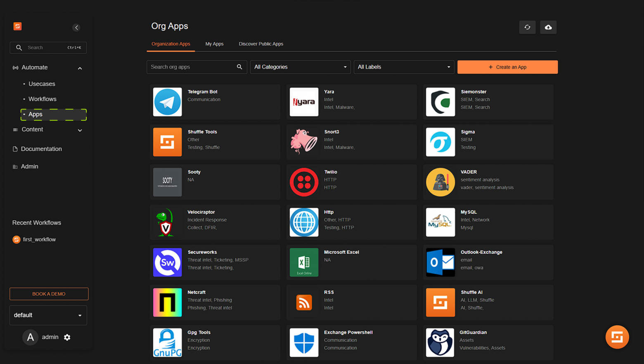Viewport: 644px width, 364px height.
Task: Click the refresh apps icon
Action: coord(527,27)
